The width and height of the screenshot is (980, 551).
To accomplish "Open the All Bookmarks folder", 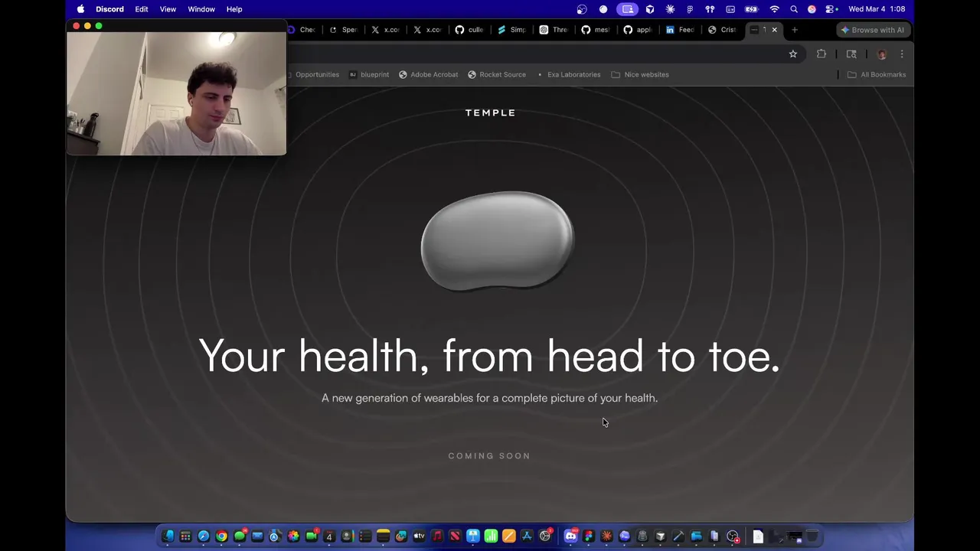I will (877, 74).
